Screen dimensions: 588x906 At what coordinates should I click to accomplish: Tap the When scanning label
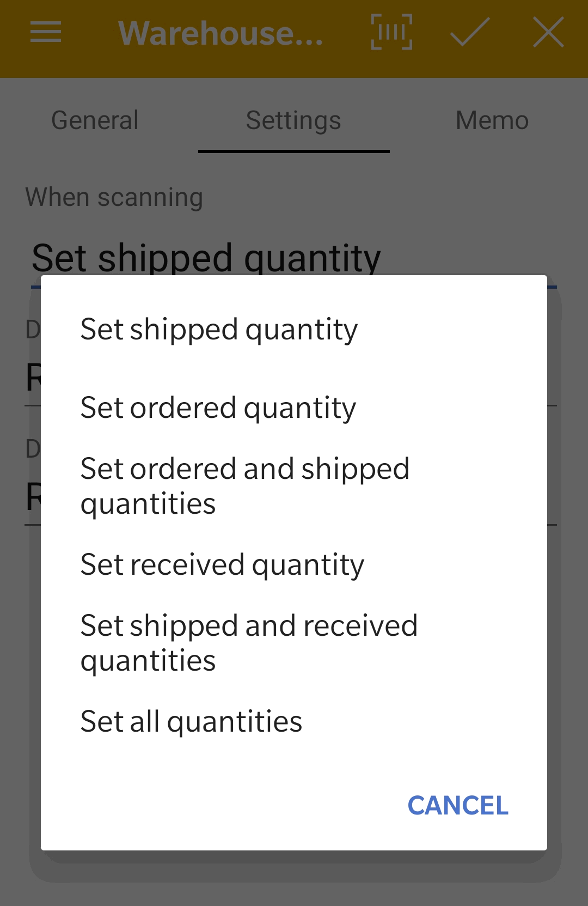pyautogui.click(x=114, y=197)
